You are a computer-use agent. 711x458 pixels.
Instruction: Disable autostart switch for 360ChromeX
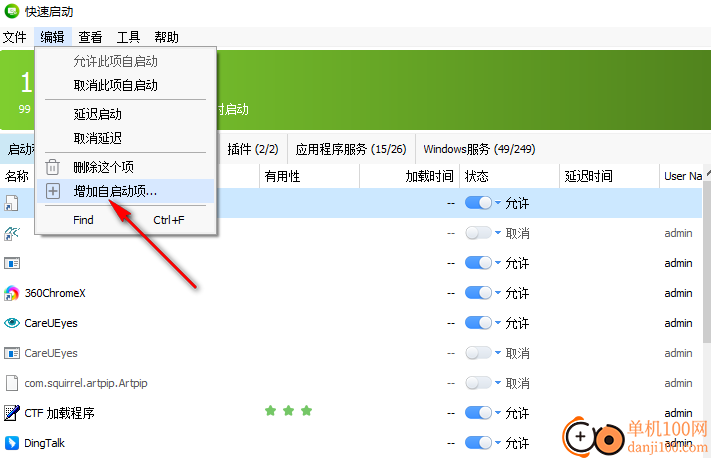tap(478, 293)
